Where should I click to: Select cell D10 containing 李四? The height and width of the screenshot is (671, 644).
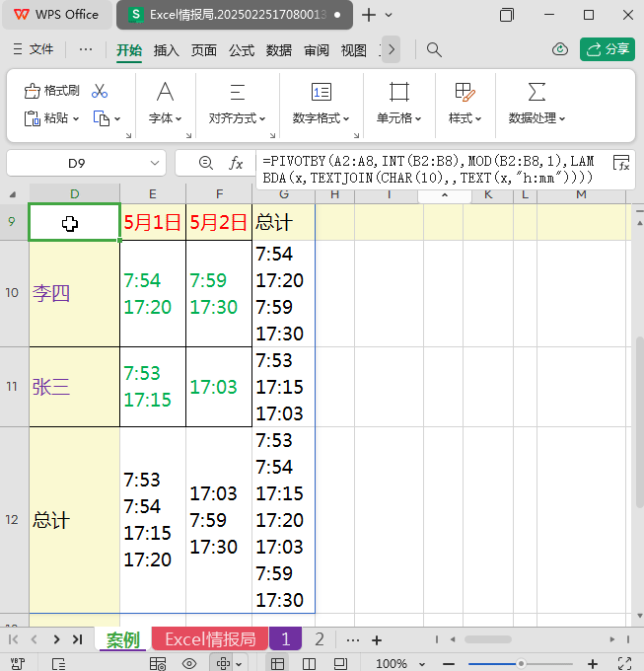coord(74,293)
